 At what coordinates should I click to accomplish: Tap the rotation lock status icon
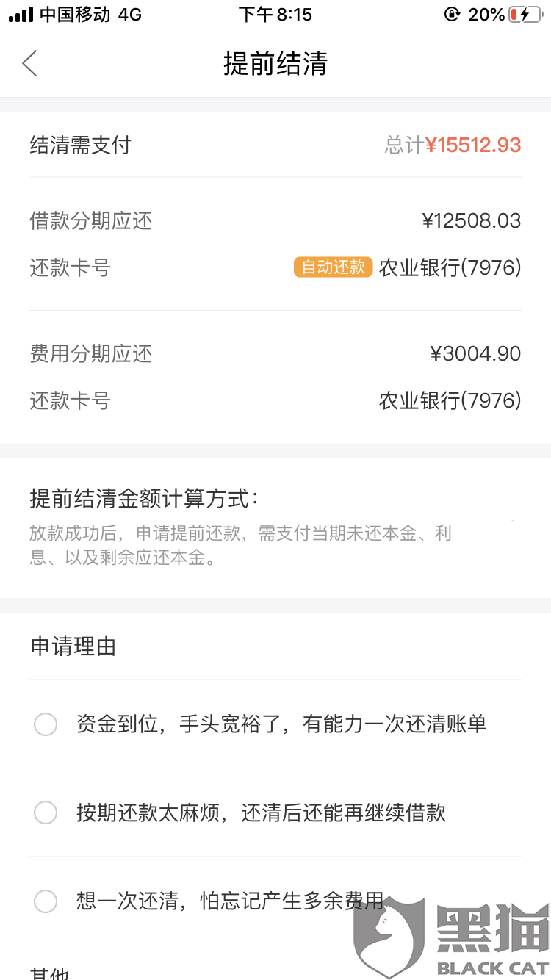pos(452,15)
